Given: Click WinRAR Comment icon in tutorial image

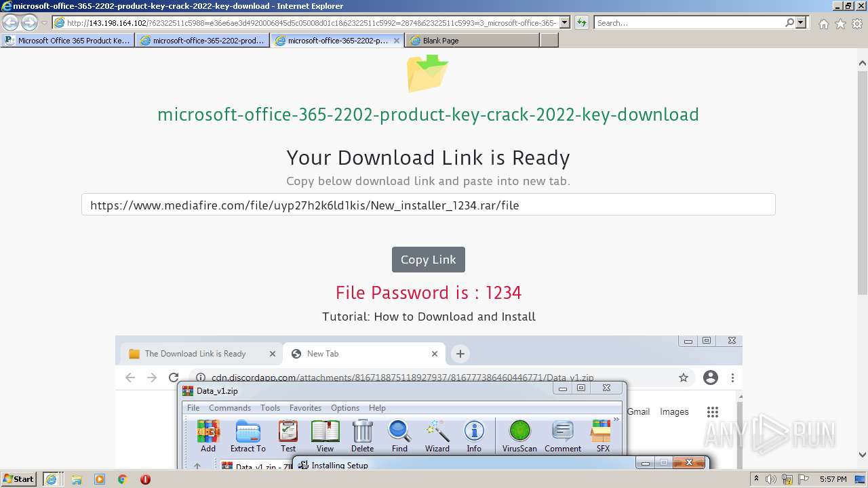Looking at the screenshot, I should [x=563, y=436].
